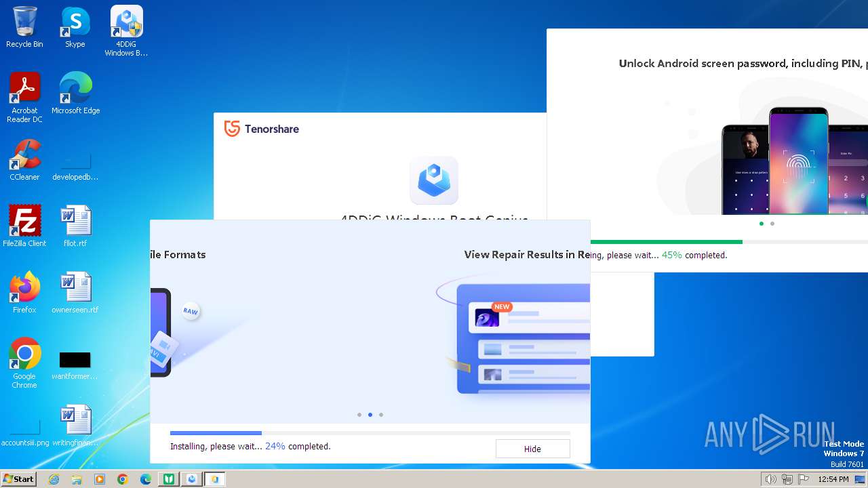This screenshot has height=488, width=868.
Task: Click the taskbar clock showing 12:54 PM
Action: (833, 479)
